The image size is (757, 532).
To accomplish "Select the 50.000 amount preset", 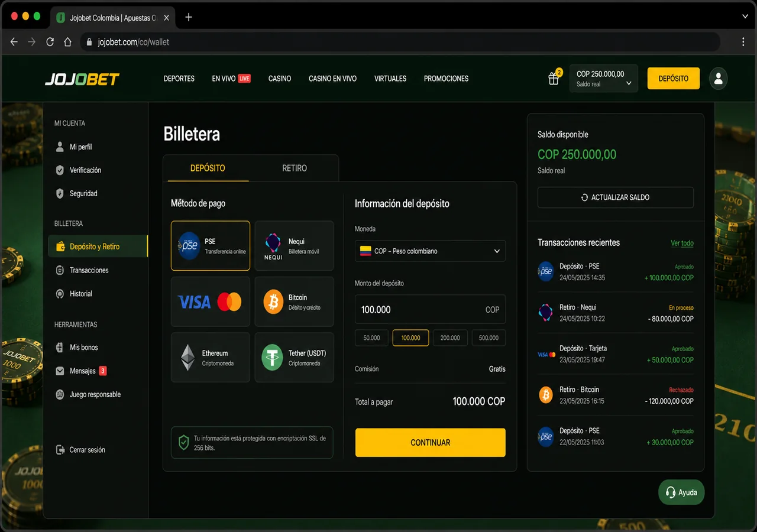I will click(372, 338).
